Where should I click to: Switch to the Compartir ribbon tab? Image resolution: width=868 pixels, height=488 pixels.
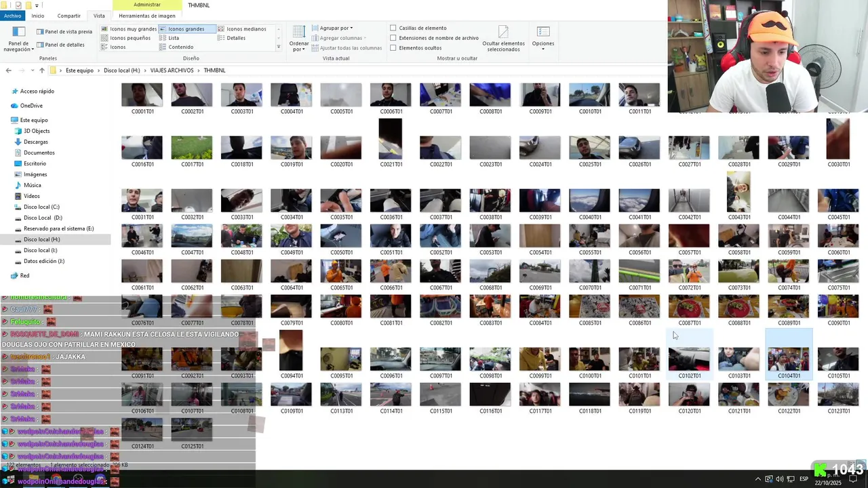coord(68,16)
